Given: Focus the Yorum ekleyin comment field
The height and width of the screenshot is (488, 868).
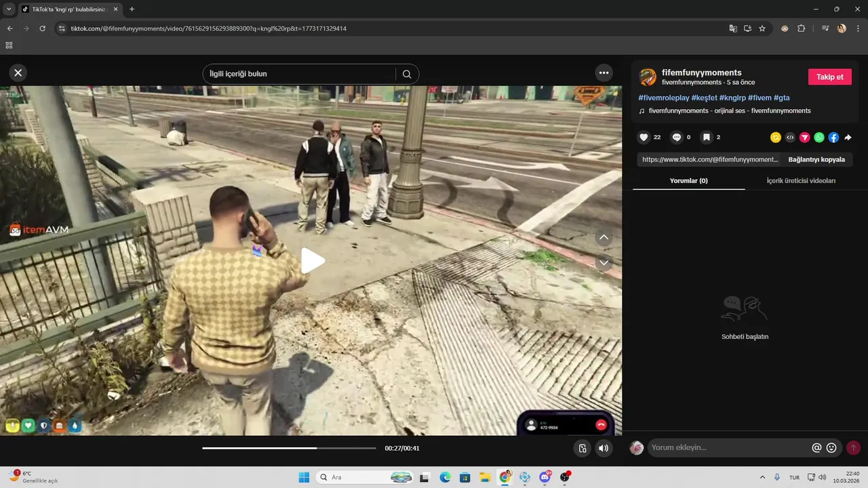Looking at the screenshot, I should 729,447.
